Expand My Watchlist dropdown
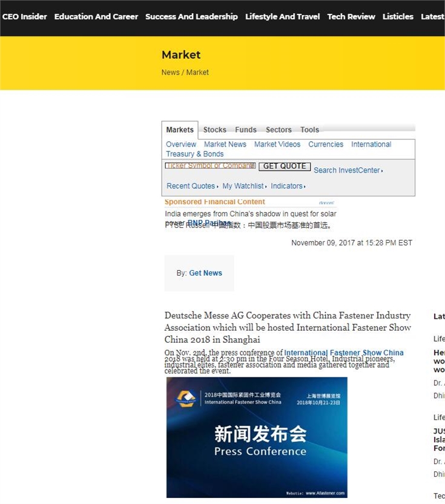The image size is (445, 504). pyautogui.click(x=245, y=186)
